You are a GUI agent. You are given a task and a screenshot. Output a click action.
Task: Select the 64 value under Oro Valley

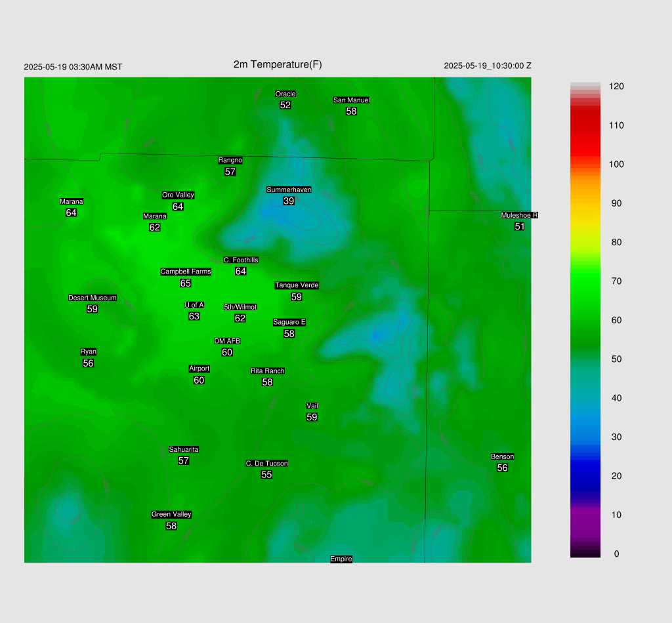[178, 207]
